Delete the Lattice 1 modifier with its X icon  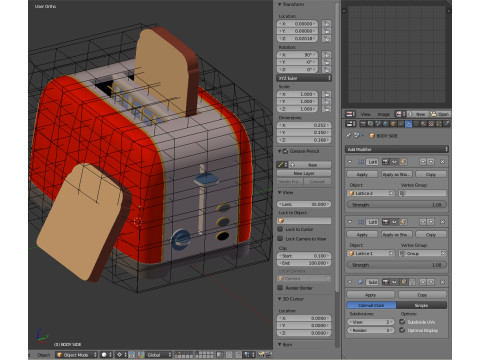click(442, 222)
